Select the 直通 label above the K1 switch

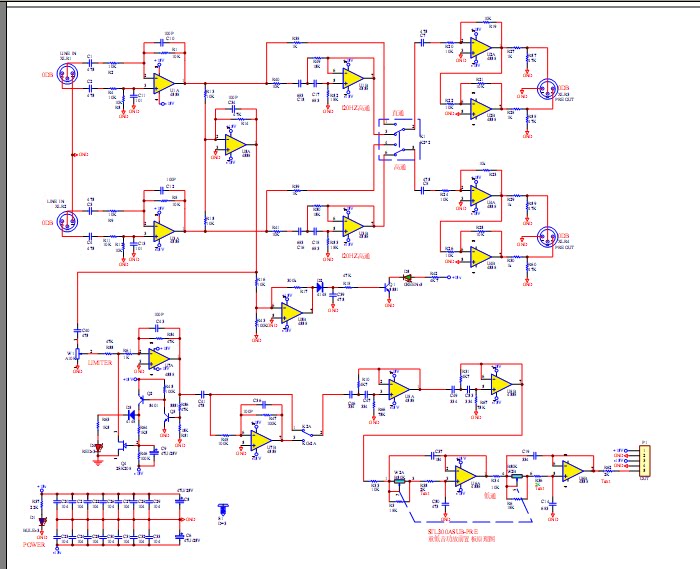coord(398,114)
